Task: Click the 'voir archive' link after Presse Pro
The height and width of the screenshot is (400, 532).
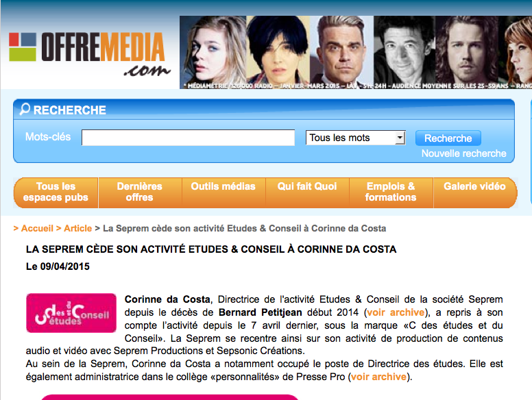Action: coord(378,377)
